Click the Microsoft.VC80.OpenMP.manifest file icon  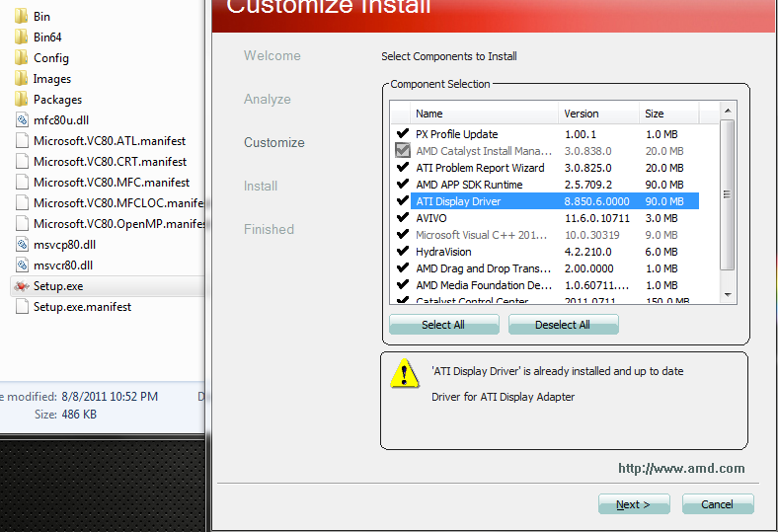coord(23,224)
